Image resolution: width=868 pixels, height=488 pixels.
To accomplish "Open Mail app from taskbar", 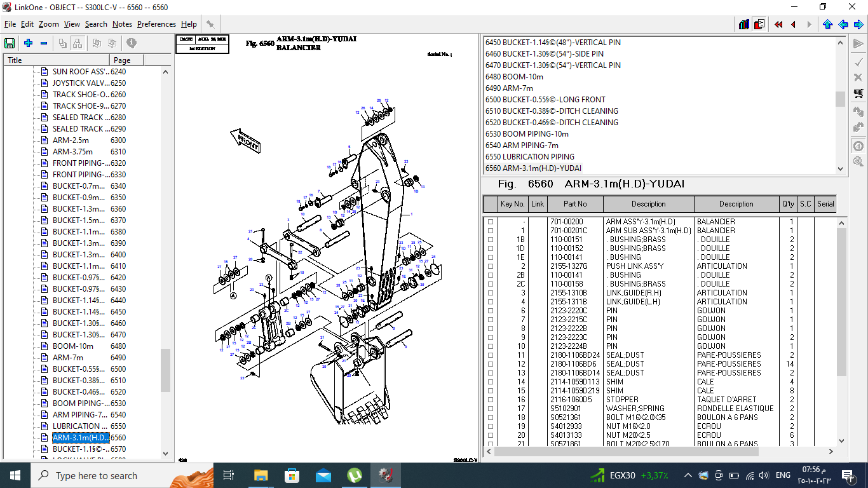I will [x=323, y=475].
